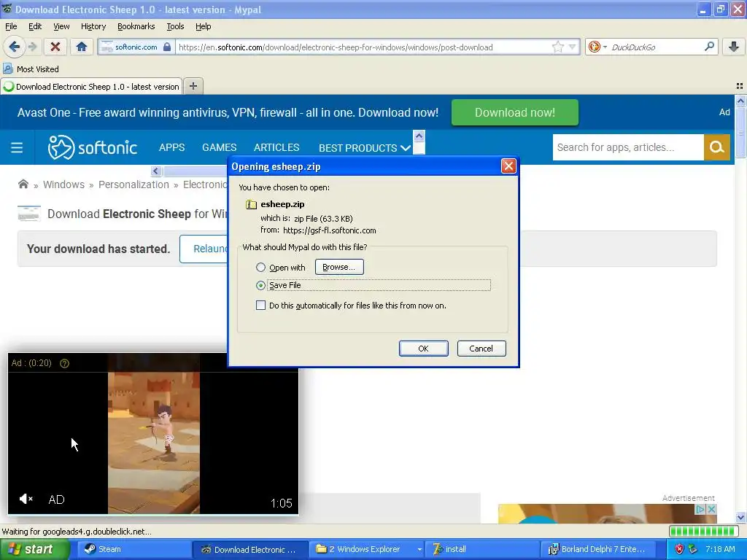Image resolution: width=747 pixels, height=560 pixels.
Task: Open the View menu
Action: click(x=61, y=26)
